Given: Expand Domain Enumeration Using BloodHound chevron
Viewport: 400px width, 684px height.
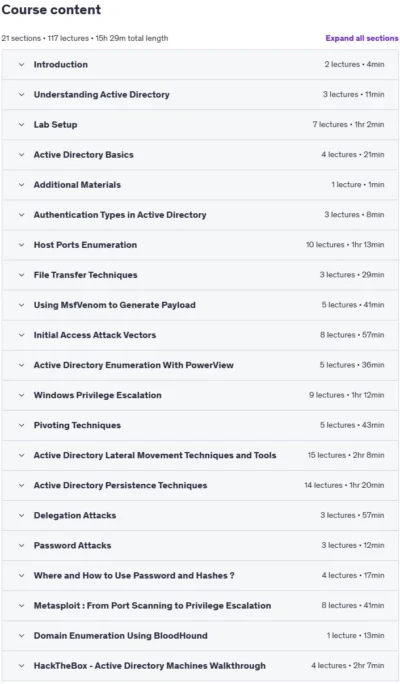Looking at the screenshot, I should point(21,636).
